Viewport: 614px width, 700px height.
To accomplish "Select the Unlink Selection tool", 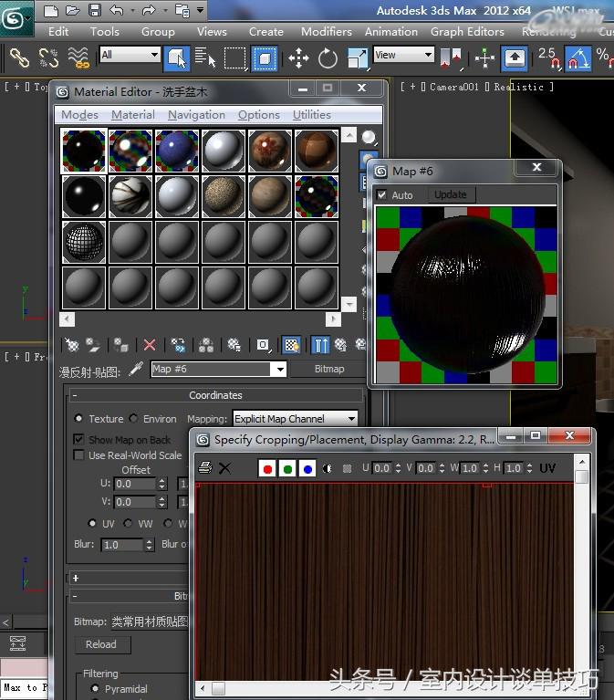I will pos(48,58).
